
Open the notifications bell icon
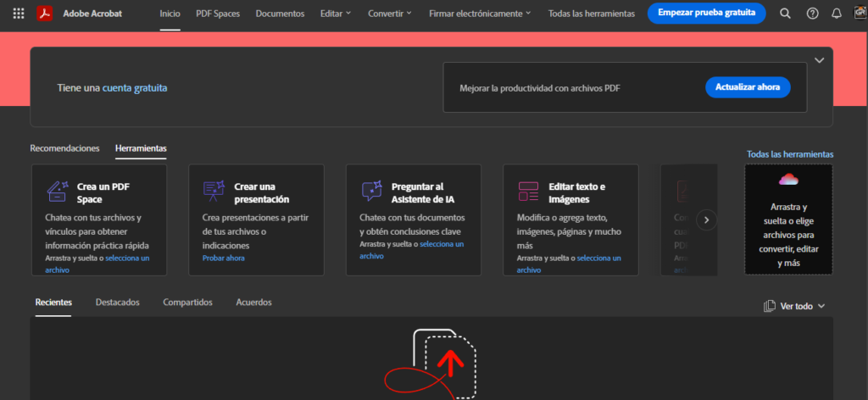pos(837,14)
